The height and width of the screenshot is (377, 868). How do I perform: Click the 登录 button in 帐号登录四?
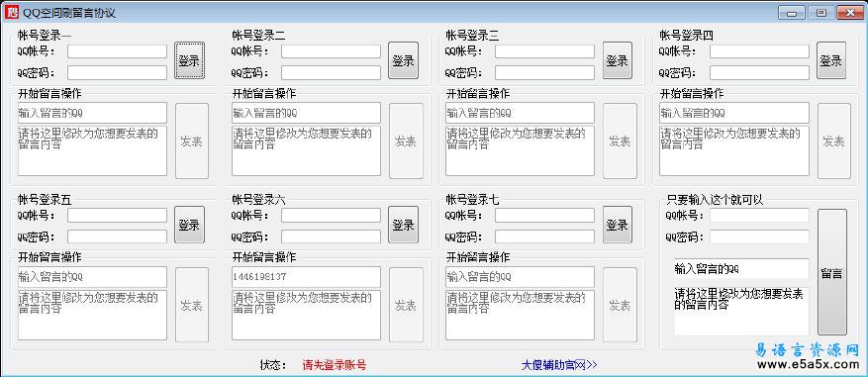(831, 60)
